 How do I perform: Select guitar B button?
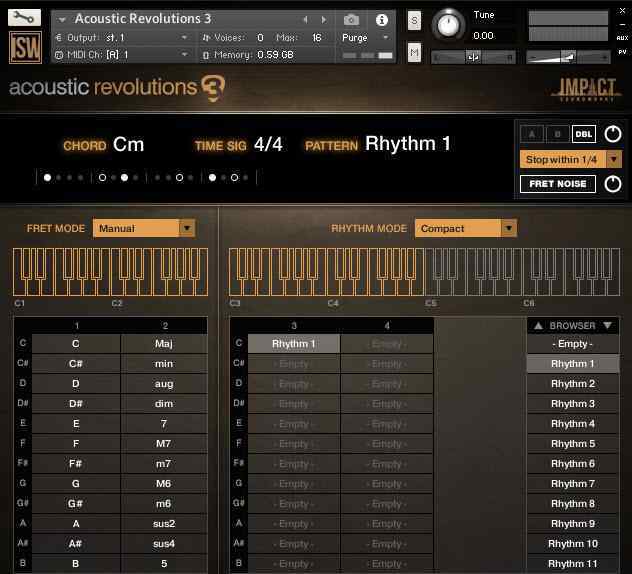pos(557,134)
